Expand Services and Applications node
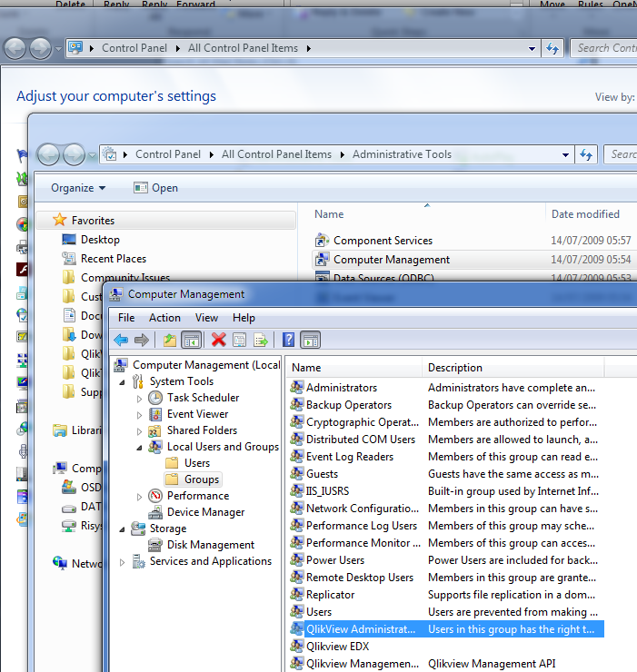637x672 pixels. click(x=123, y=562)
